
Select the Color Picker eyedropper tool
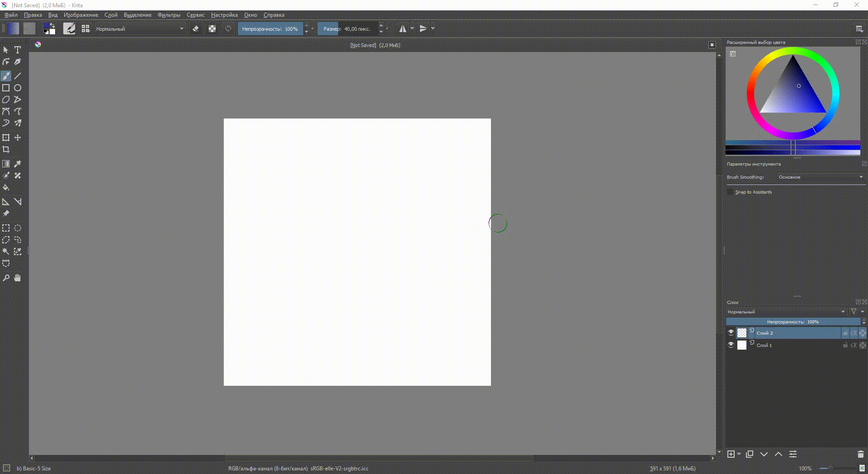coord(18,164)
